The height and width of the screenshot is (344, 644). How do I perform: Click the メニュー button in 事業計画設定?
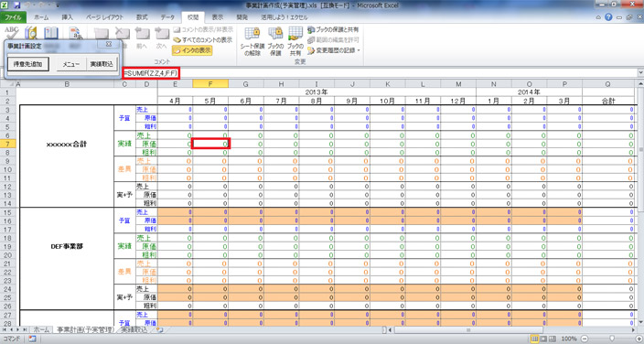[x=71, y=64]
